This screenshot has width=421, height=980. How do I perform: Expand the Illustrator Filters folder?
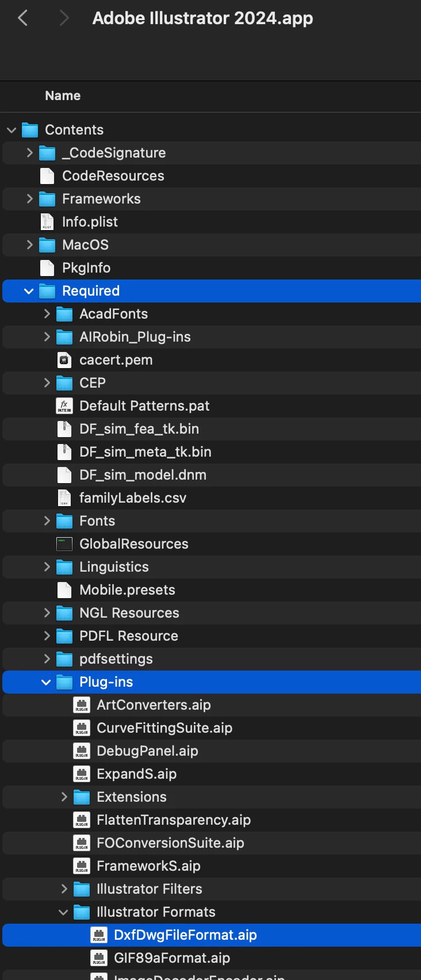[x=64, y=889]
